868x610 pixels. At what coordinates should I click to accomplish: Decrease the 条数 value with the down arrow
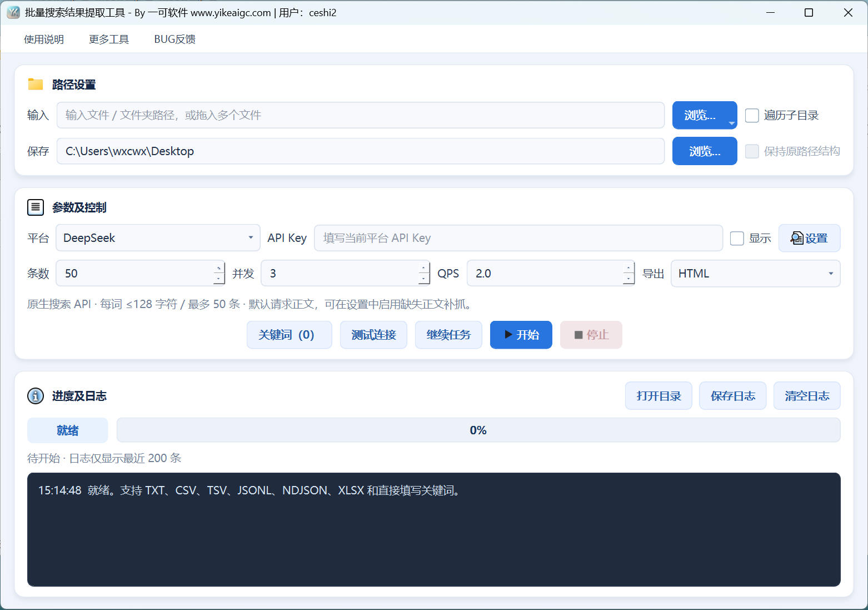click(219, 279)
